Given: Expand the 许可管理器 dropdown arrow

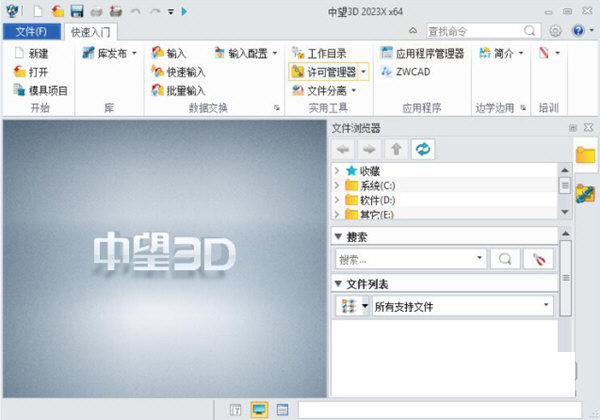Looking at the screenshot, I should tap(364, 72).
